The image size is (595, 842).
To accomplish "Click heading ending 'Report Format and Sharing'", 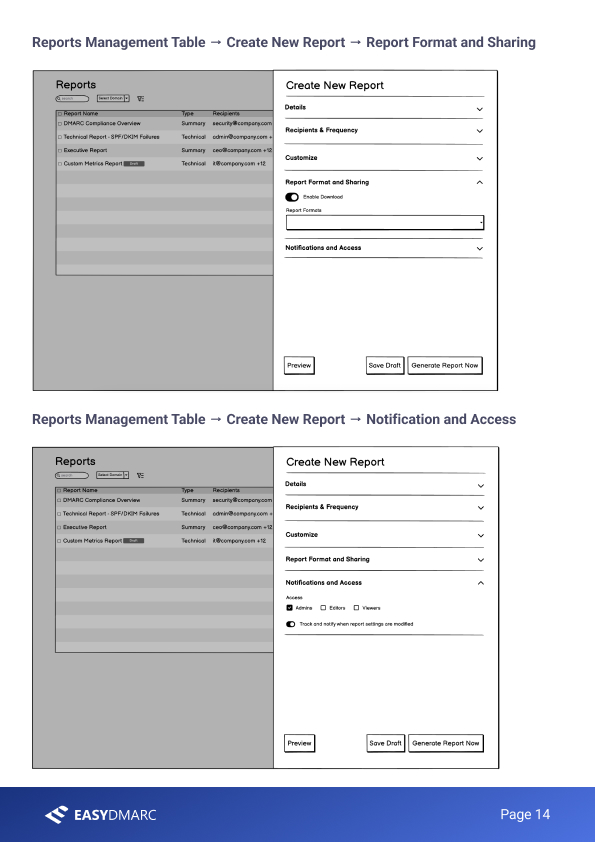I will point(284,42).
